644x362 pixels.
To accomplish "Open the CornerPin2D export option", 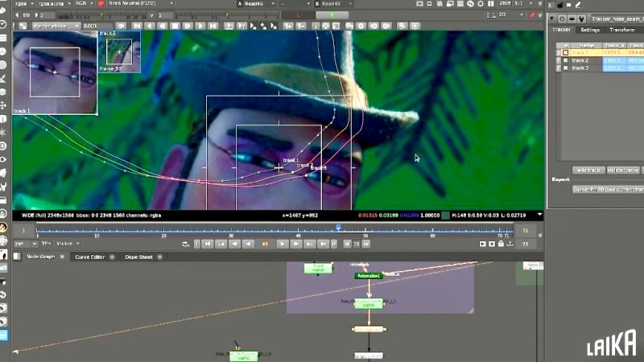I will coord(608,189).
